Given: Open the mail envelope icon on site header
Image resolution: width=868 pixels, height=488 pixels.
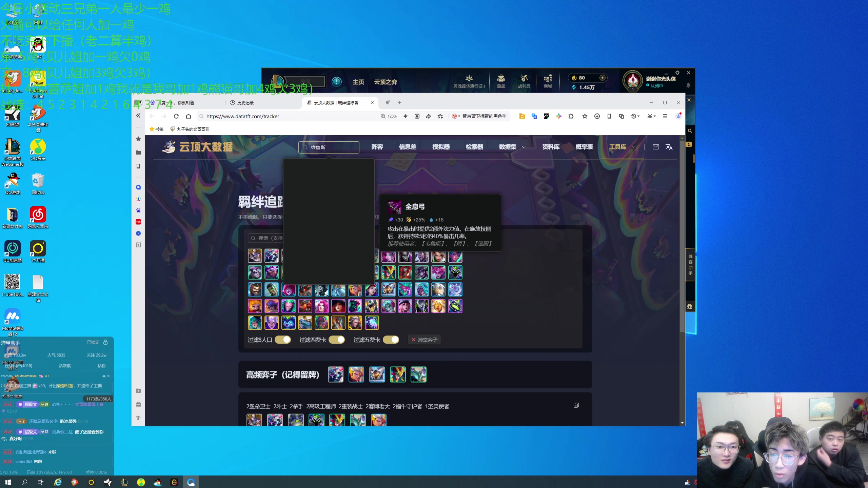Looking at the screenshot, I should (x=656, y=147).
